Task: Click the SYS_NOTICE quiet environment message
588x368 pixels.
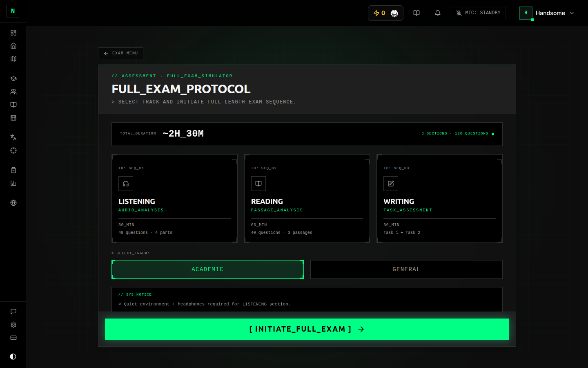Action: [x=205, y=304]
